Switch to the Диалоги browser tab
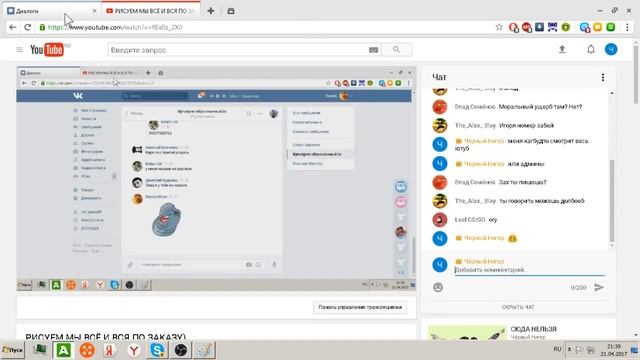Screen dimensions: 640x360 51,11
